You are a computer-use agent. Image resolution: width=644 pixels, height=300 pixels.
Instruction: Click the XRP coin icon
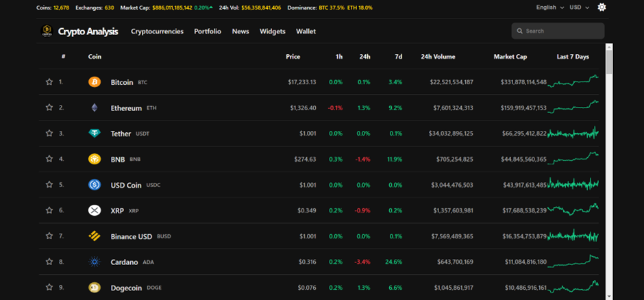pos(95,210)
